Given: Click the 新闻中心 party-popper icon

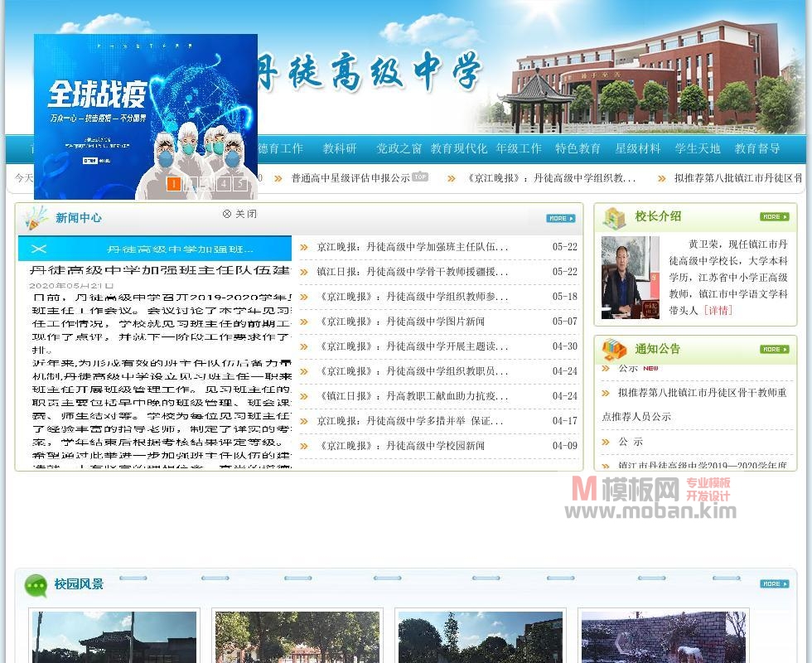Looking at the screenshot, I should [36, 218].
